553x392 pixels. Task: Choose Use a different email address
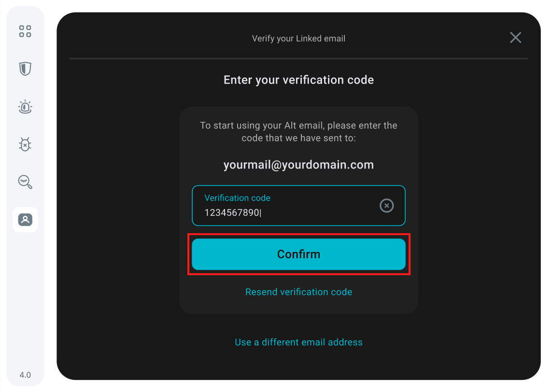pos(298,342)
